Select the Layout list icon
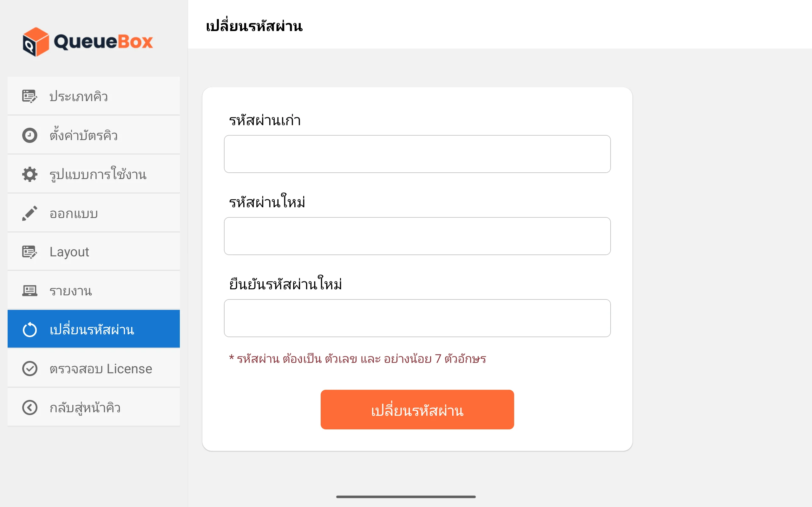The height and width of the screenshot is (507, 812). 29,252
